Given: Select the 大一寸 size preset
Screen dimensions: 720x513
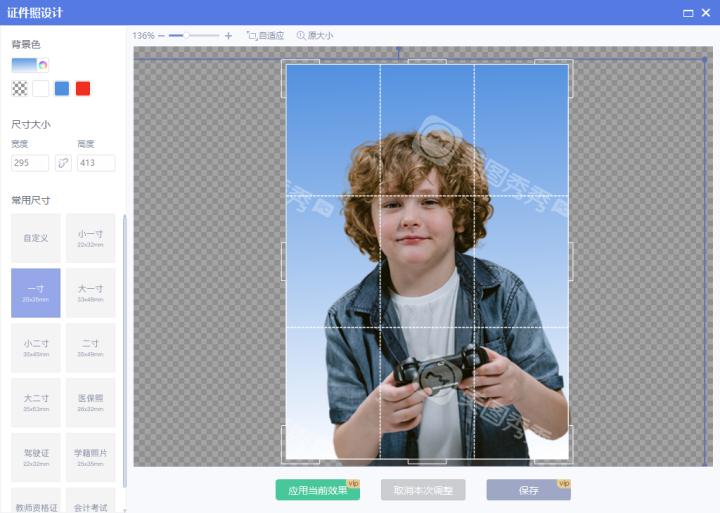Looking at the screenshot, I should click(90, 293).
